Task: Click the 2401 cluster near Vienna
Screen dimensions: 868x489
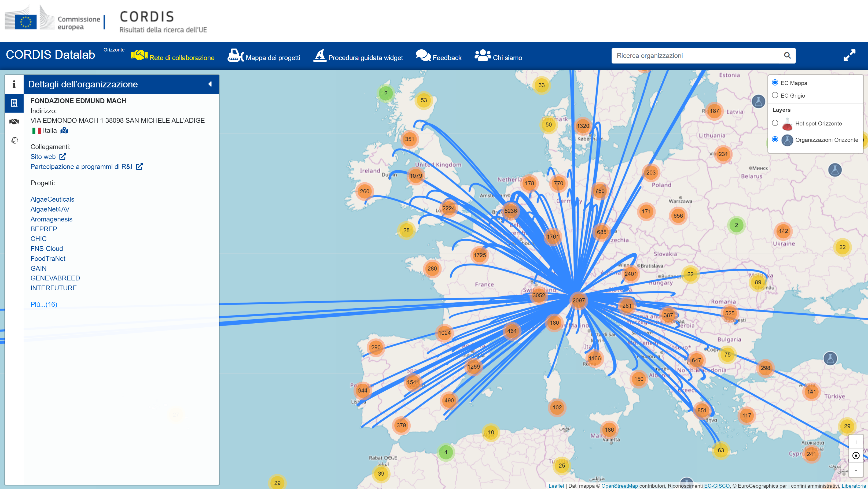Action: (x=631, y=274)
